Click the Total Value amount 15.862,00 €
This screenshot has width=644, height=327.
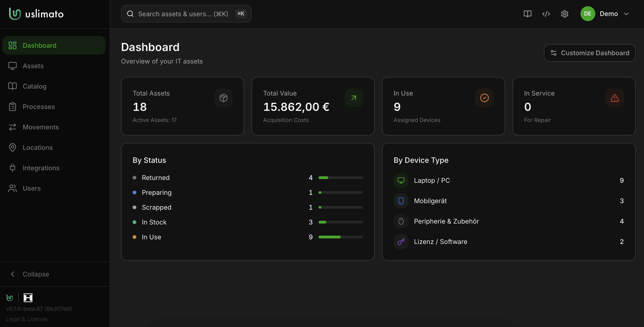tap(296, 107)
